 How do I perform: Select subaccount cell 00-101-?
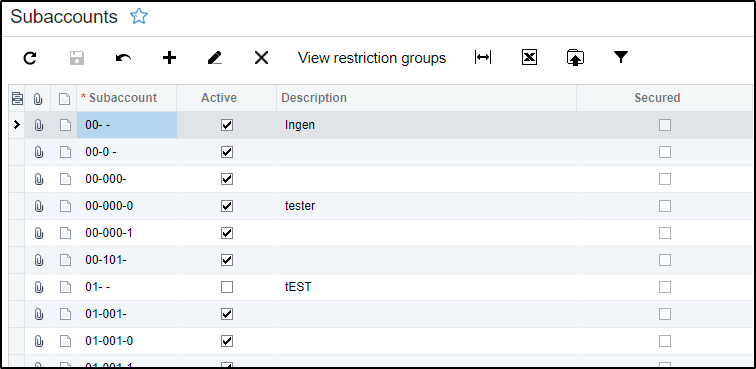127,260
